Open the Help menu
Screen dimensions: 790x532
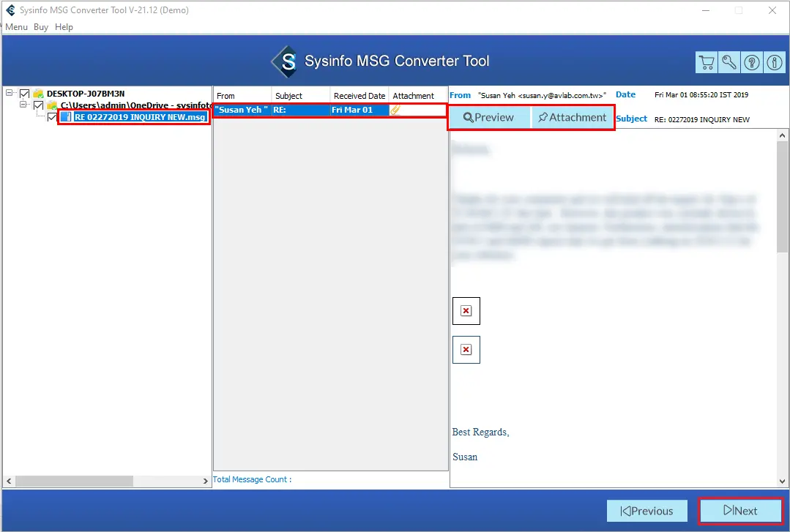coord(64,26)
